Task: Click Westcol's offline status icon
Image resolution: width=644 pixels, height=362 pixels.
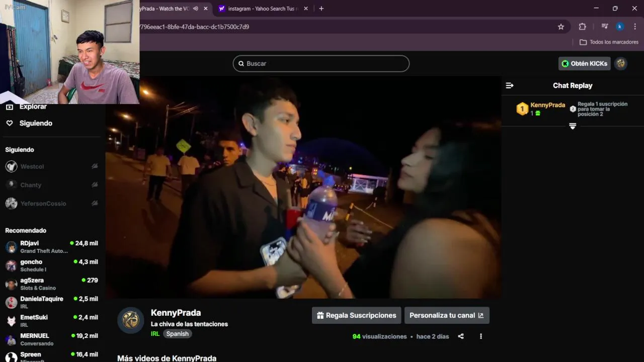Action: [x=95, y=166]
